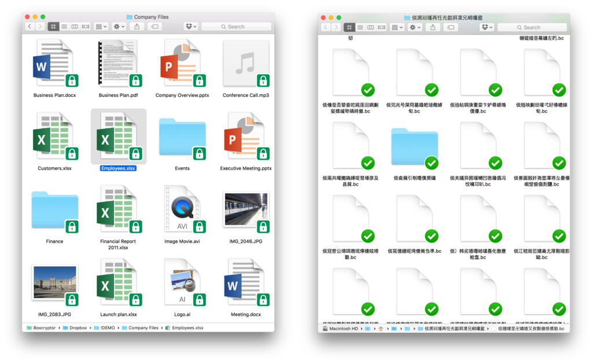Screen dimensions: 592x364
Task: Open the Dropbox dropdown in Company Files window
Action: [190, 27]
